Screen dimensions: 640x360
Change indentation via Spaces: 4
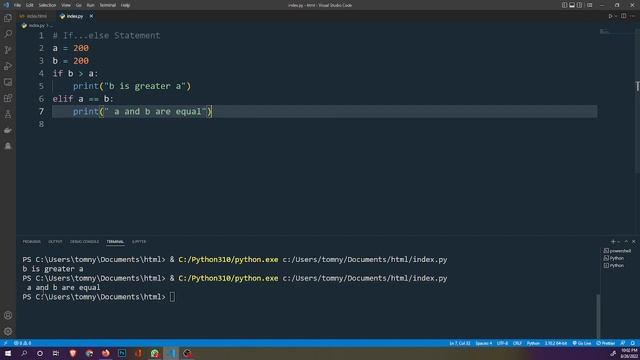484,343
